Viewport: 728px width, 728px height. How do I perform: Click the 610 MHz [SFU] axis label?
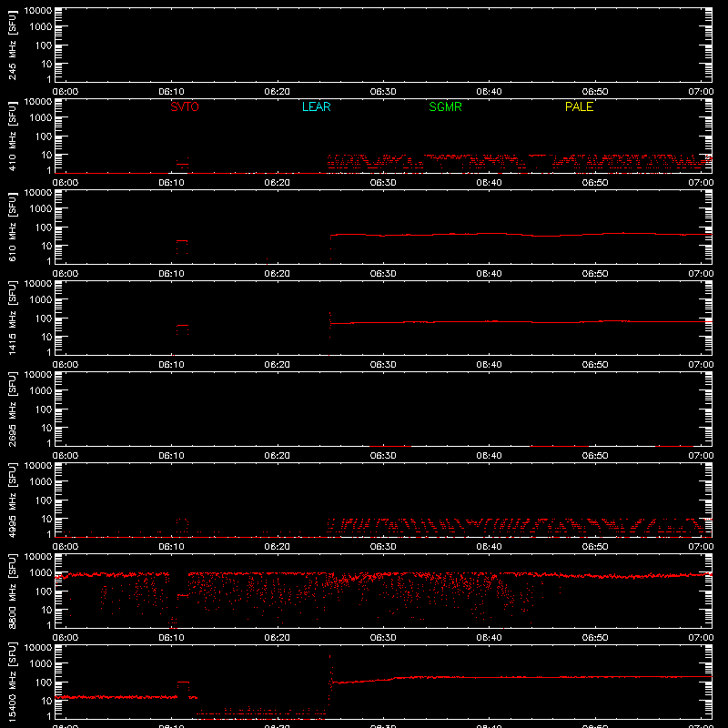[13, 227]
